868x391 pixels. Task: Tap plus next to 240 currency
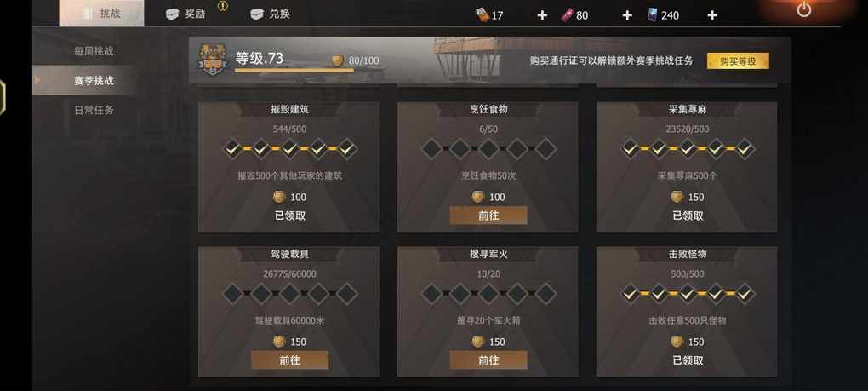(x=712, y=15)
